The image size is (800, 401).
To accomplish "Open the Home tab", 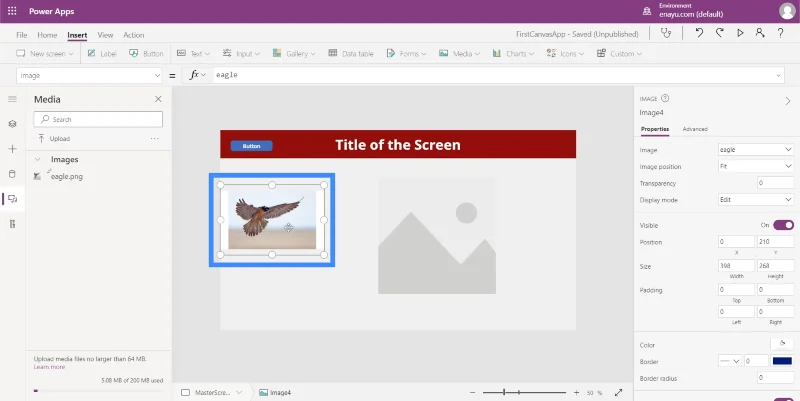I will (x=47, y=35).
